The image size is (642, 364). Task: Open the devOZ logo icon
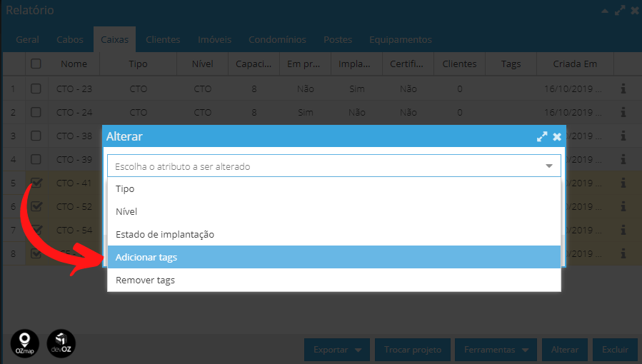[61, 343]
